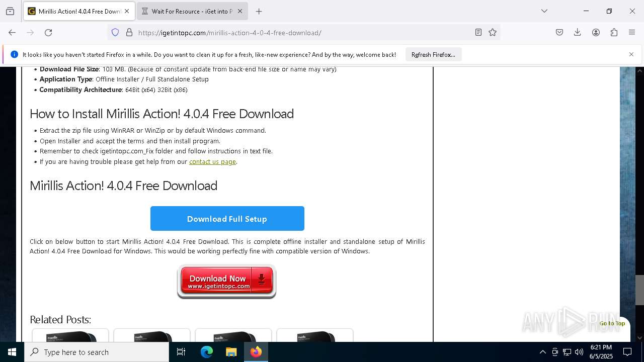Toggle reader view icon in address bar
This screenshot has height=362, width=644.
[x=478, y=32]
